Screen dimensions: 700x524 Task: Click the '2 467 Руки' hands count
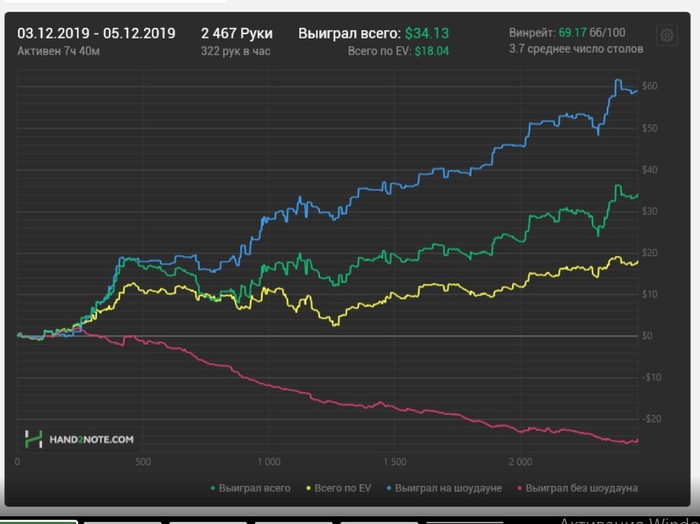coord(237,33)
